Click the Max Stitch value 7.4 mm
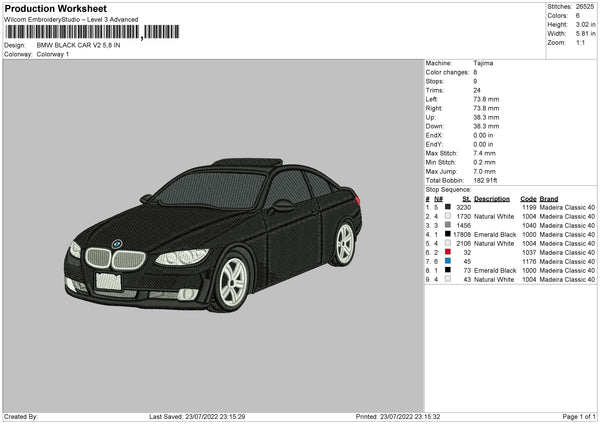This screenshot has height=424, width=600. (484, 153)
